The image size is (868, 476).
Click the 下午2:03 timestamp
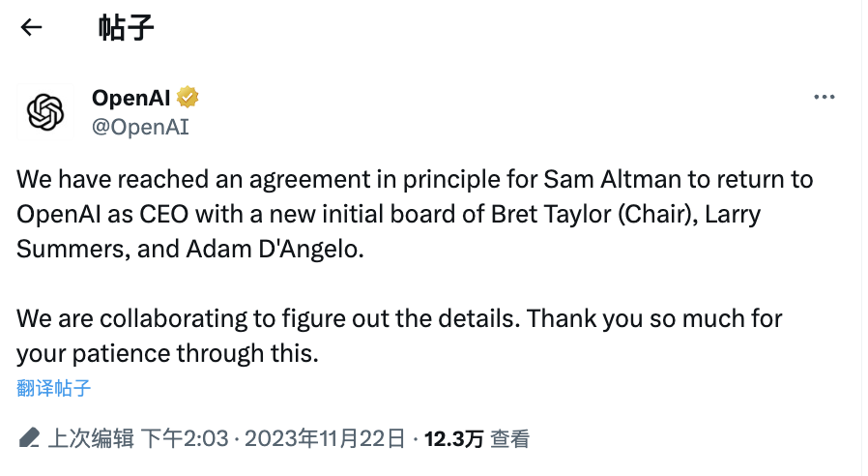(x=186, y=438)
